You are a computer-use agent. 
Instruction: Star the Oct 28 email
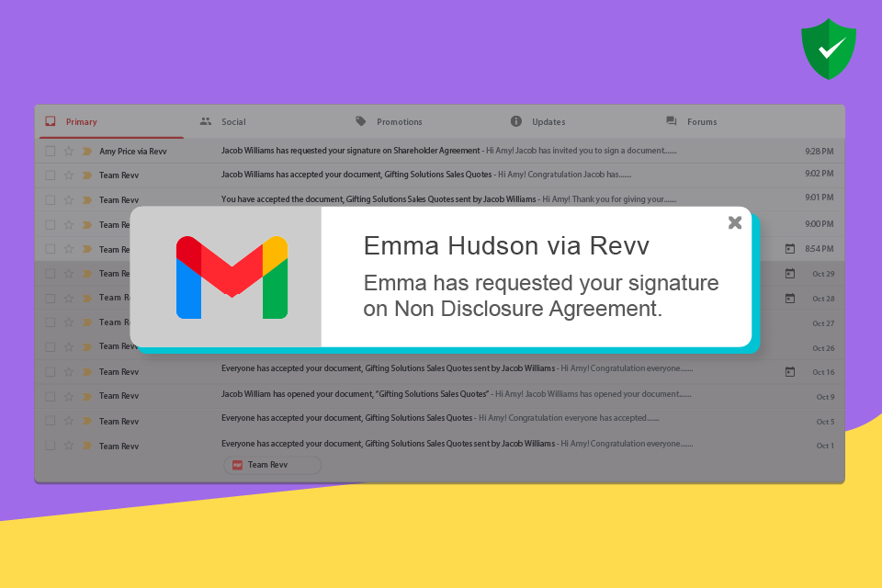tap(69, 299)
